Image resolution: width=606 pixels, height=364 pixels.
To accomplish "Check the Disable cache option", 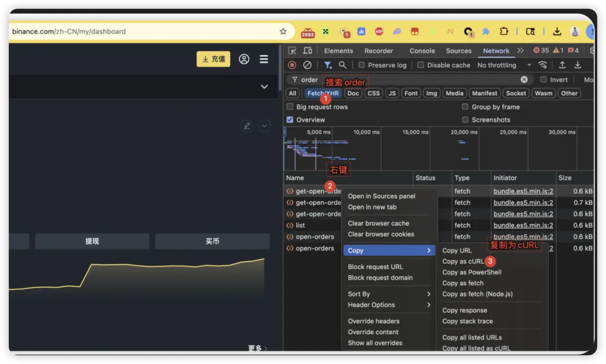I will click(421, 65).
